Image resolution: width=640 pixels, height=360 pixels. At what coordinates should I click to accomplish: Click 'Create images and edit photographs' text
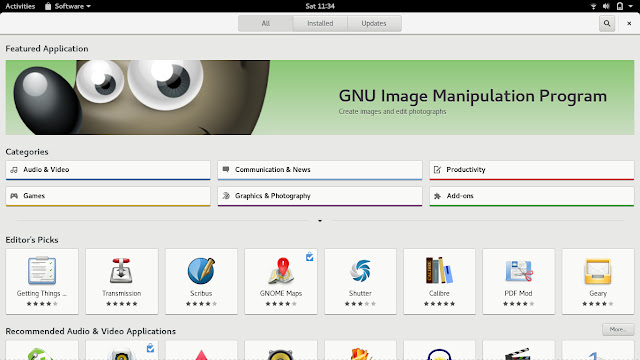392,111
